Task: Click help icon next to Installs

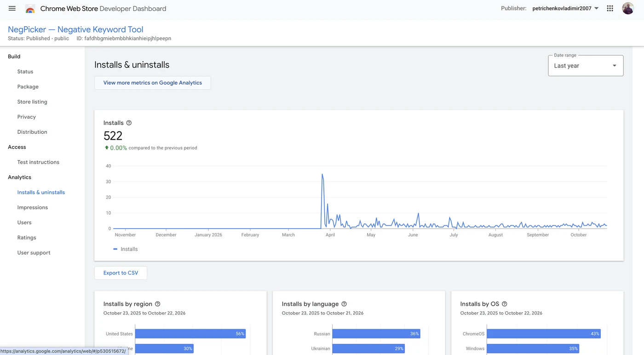Action: pyautogui.click(x=129, y=123)
